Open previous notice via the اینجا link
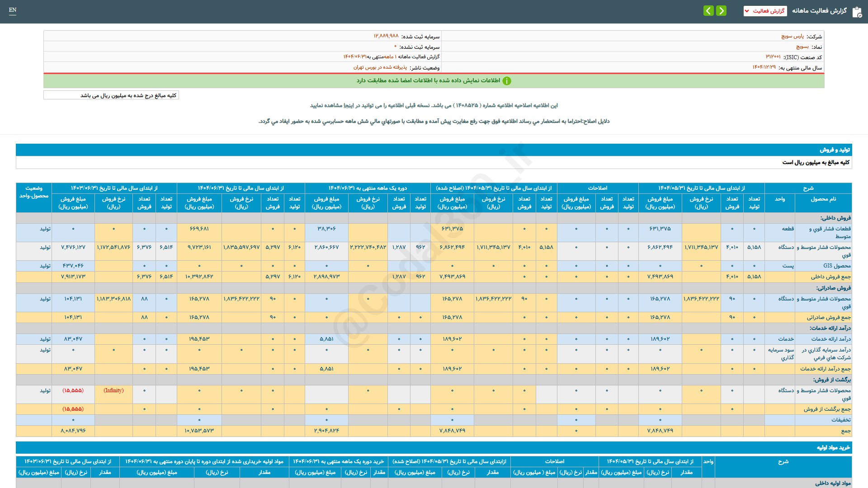Image resolution: width=868 pixels, height=488 pixels. click(x=348, y=105)
